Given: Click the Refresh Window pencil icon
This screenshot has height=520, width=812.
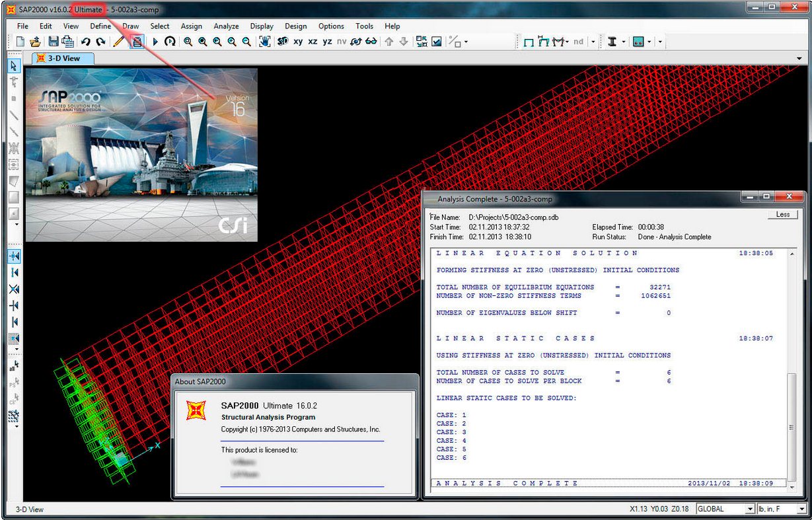Looking at the screenshot, I should tap(118, 41).
